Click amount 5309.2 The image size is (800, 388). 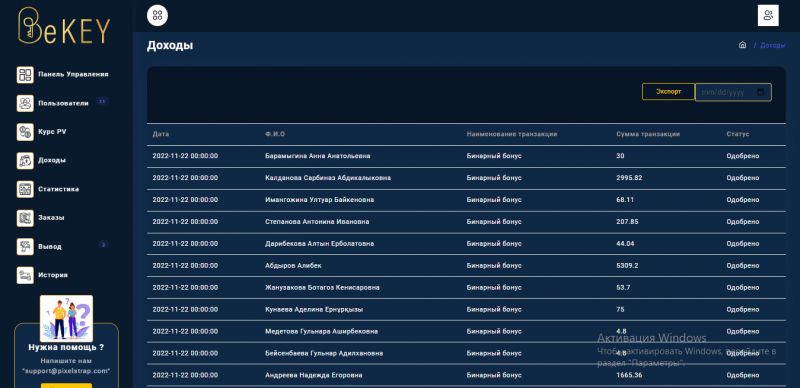point(627,266)
